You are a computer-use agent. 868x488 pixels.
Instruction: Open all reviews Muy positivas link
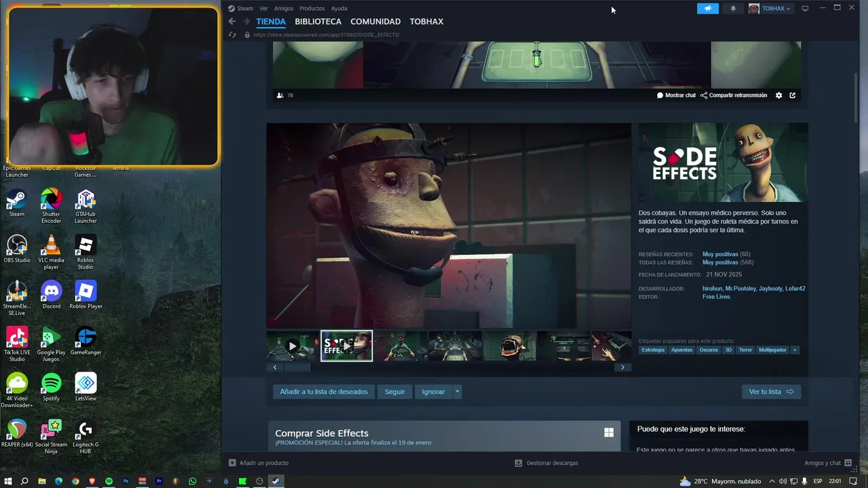click(x=720, y=262)
